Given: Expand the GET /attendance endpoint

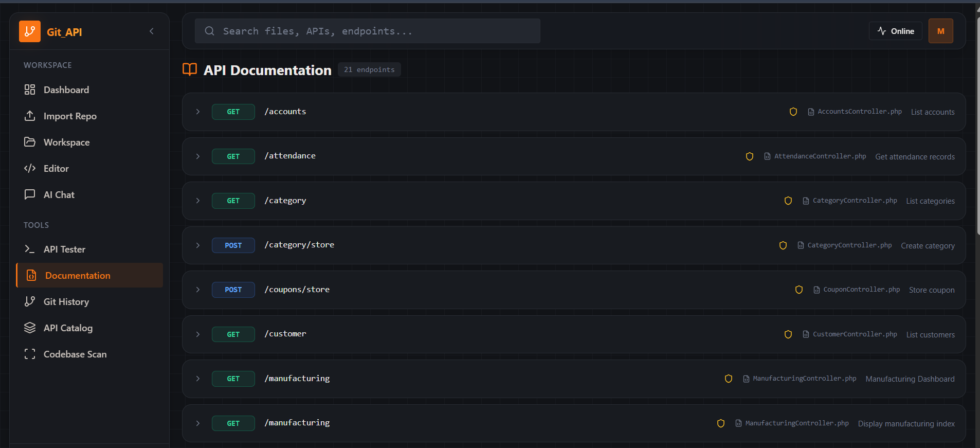Looking at the screenshot, I should [198, 156].
